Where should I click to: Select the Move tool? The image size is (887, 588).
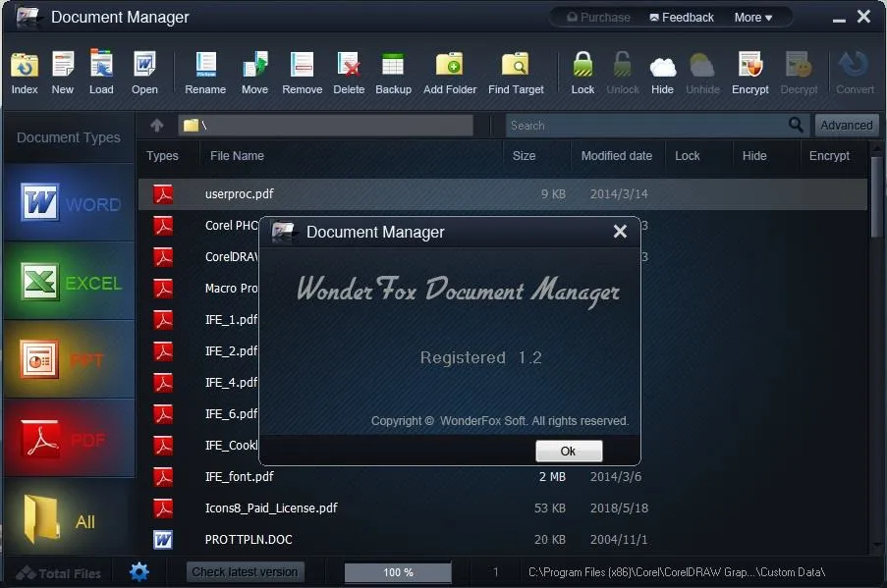[x=254, y=73]
